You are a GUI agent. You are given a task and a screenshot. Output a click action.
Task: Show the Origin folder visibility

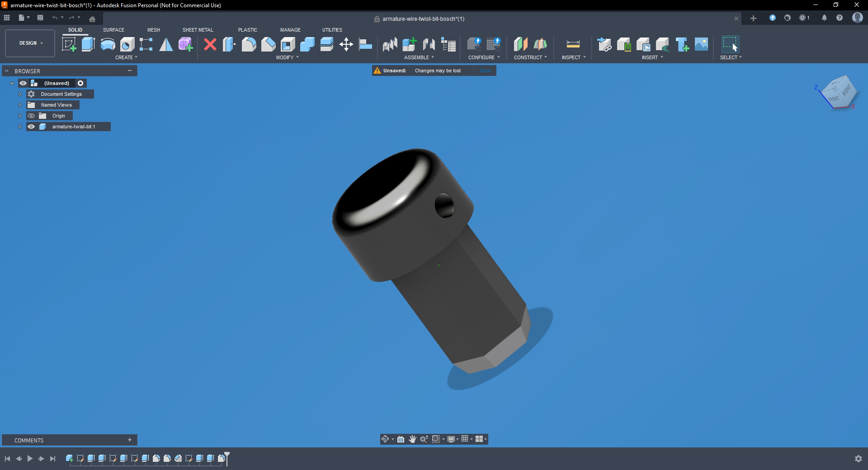31,116
